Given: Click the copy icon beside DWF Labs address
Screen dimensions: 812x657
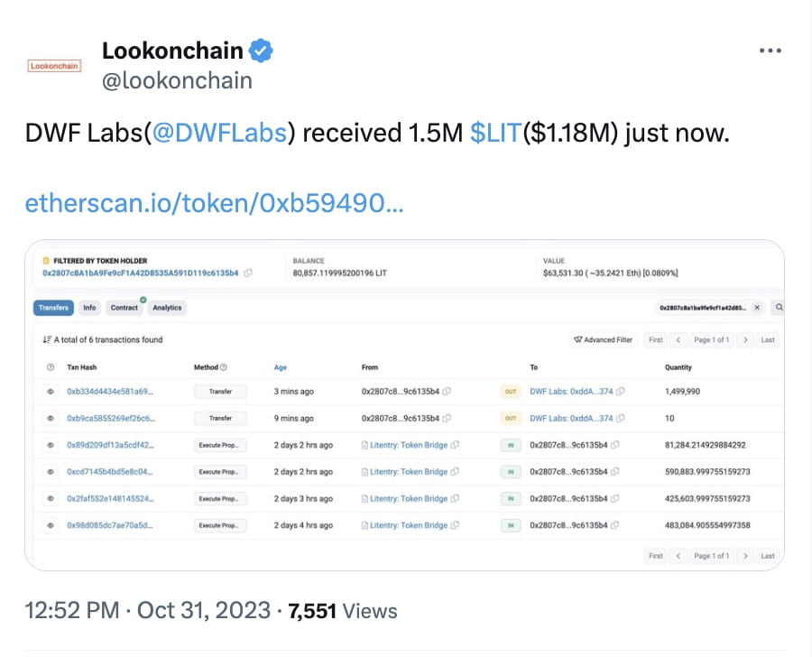Looking at the screenshot, I should pyautogui.click(x=621, y=391).
